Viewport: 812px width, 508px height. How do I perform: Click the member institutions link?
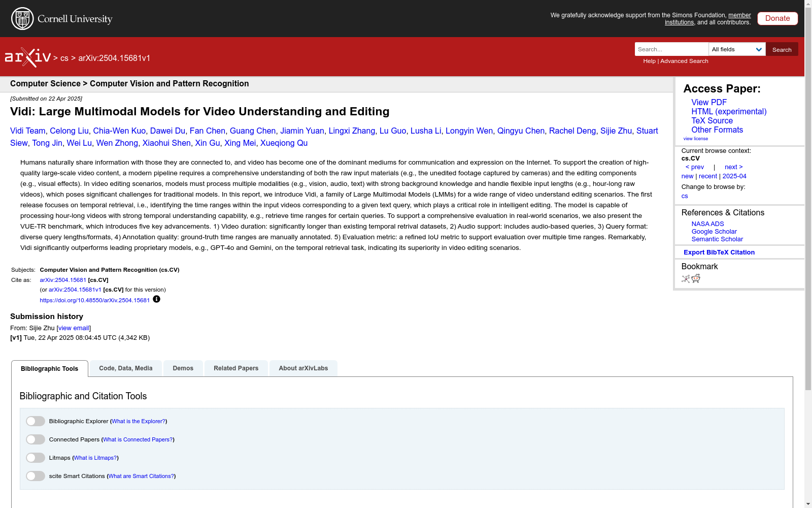[x=708, y=19]
